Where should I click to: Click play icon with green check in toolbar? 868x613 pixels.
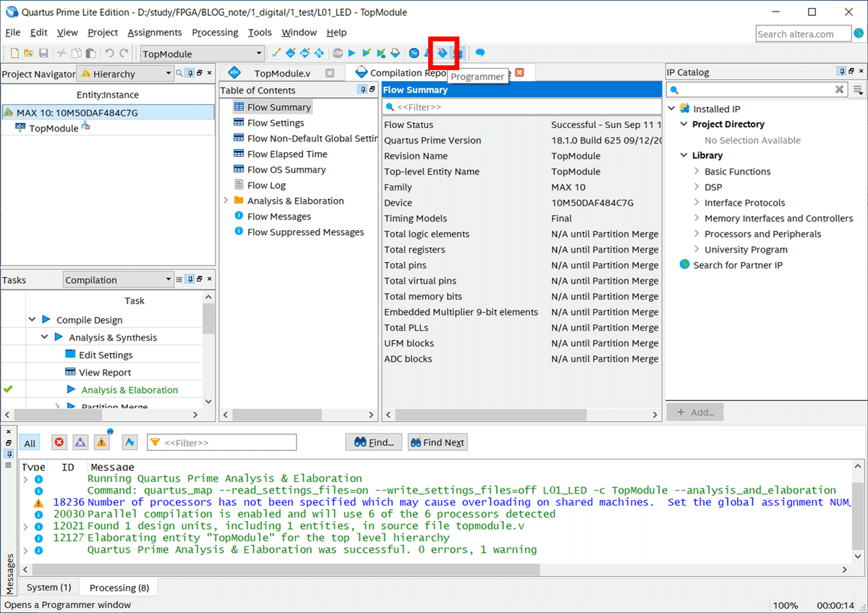pos(367,53)
